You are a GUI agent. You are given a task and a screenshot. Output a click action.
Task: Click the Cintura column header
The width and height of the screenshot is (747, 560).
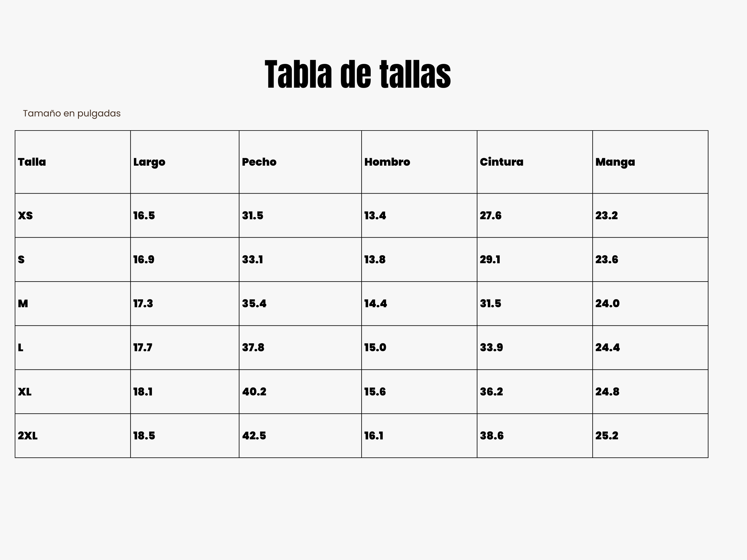(x=502, y=162)
